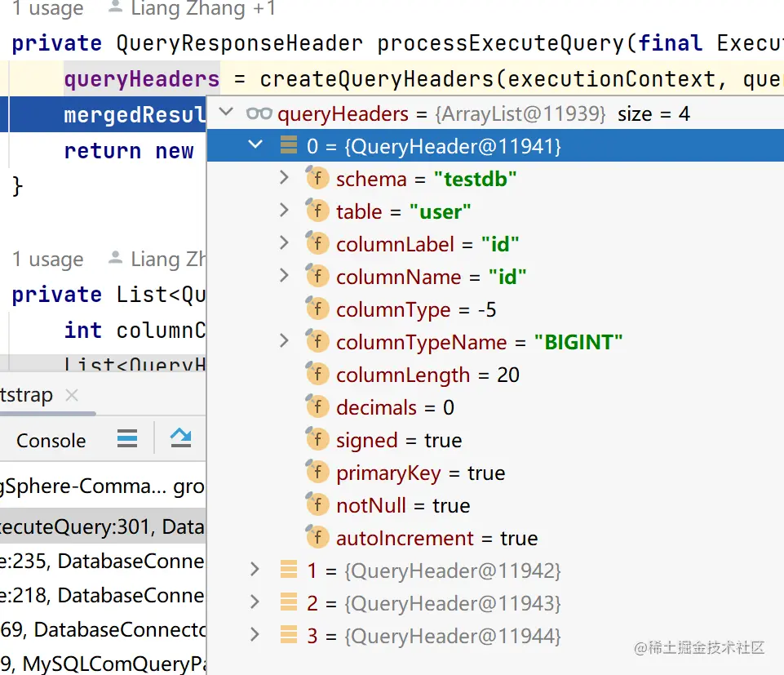Expand element 1 QueryHeader@11942
Screen dimensions: 784x675
255,570
